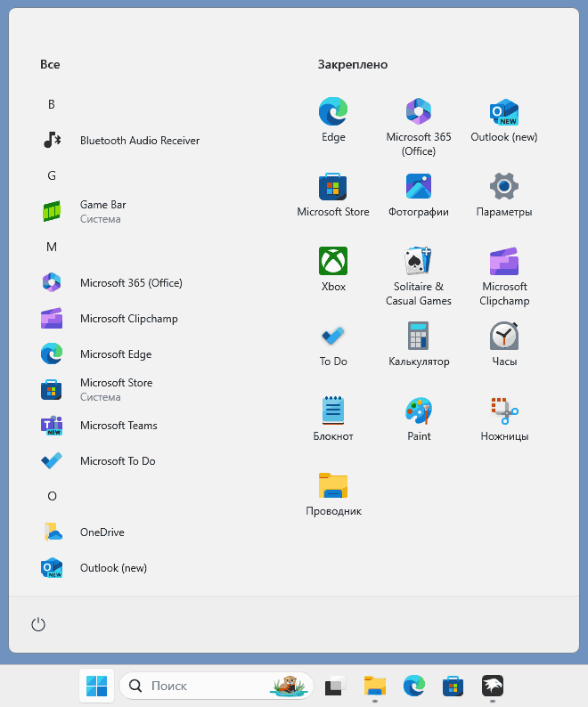
Task: Open pinned To Do tile
Action: pyautogui.click(x=333, y=345)
